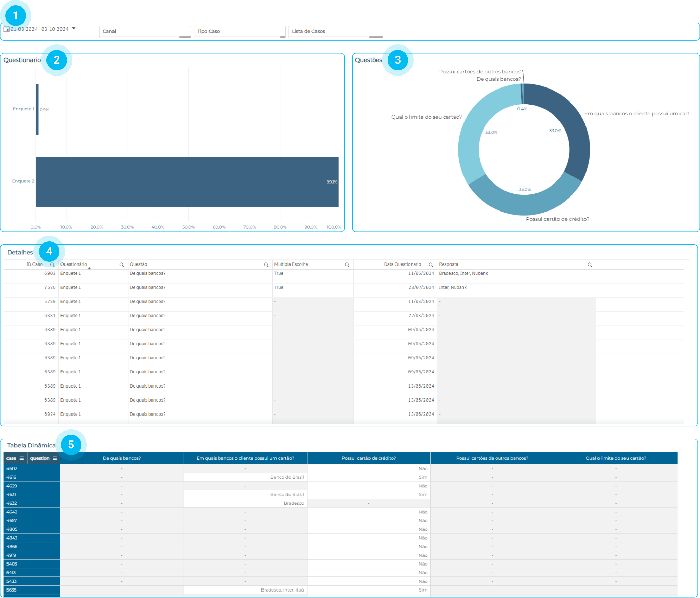
Task: Open the Lista de Casos filter
Action: (x=335, y=31)
